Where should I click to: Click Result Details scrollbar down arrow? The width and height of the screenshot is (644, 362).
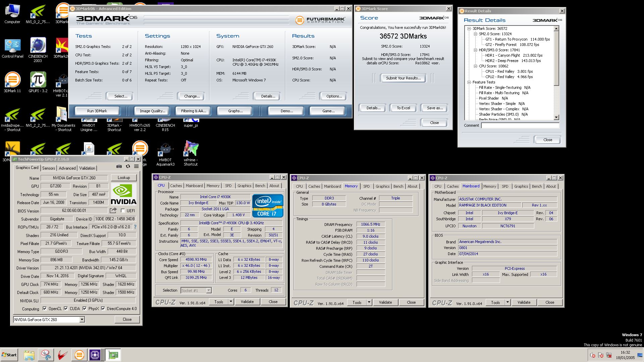pyautogui.click(x=556, y=117)
